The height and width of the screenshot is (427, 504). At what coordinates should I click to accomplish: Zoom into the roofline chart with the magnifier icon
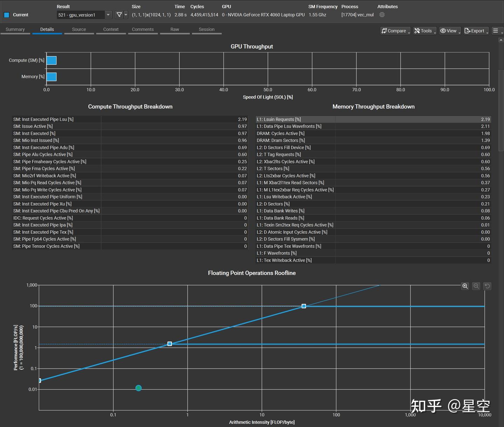pos(465,286)
